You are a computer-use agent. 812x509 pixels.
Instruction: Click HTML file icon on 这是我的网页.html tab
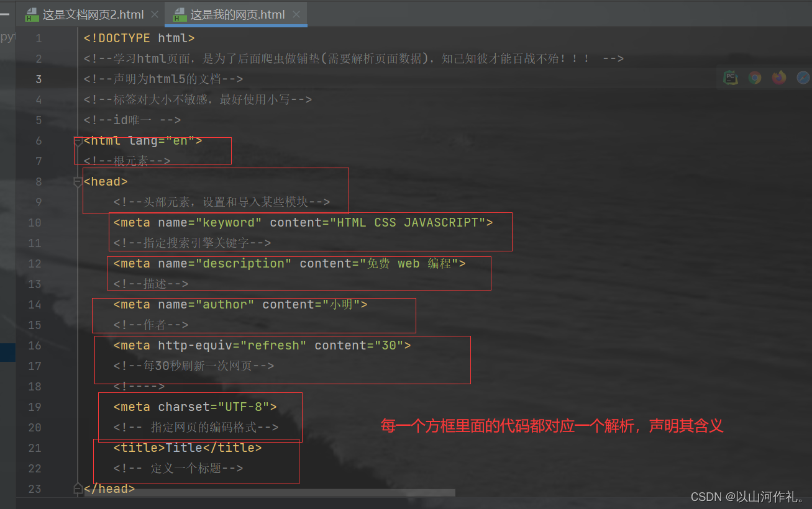(x=180, y=15)
